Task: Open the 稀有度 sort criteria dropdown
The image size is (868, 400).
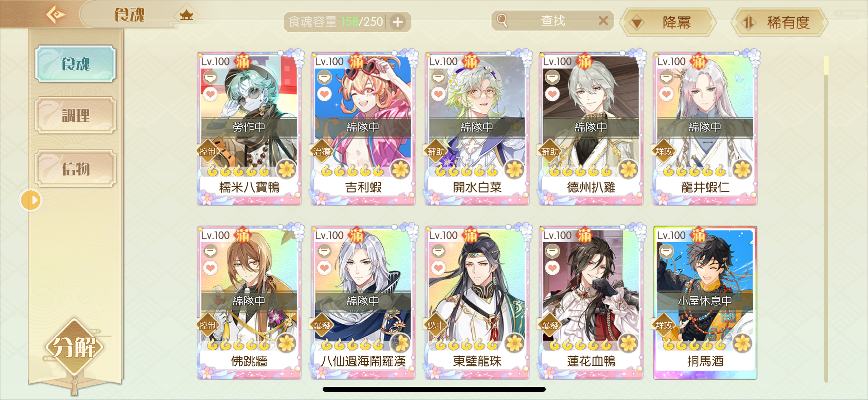Action: (x=780, y=22)
